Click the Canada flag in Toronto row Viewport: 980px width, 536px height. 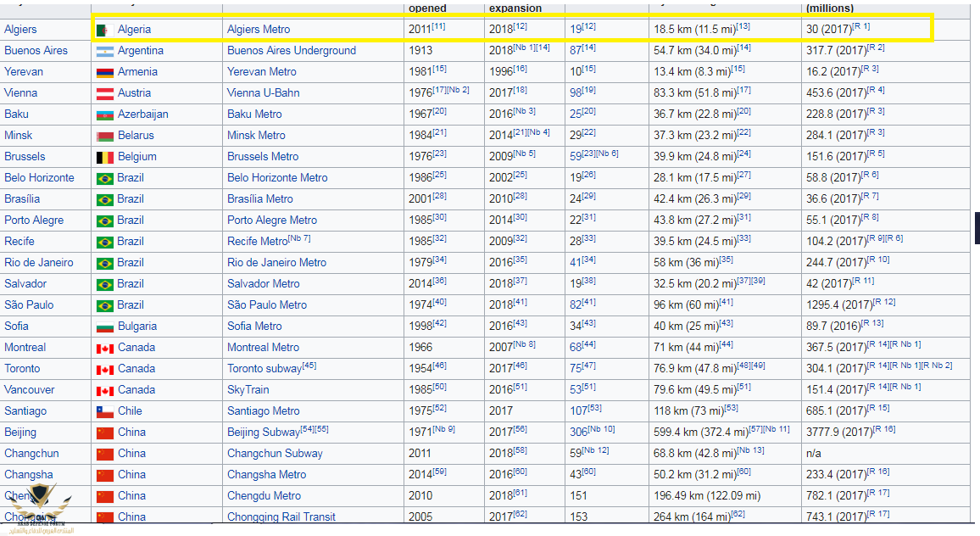tap(104, 370)
